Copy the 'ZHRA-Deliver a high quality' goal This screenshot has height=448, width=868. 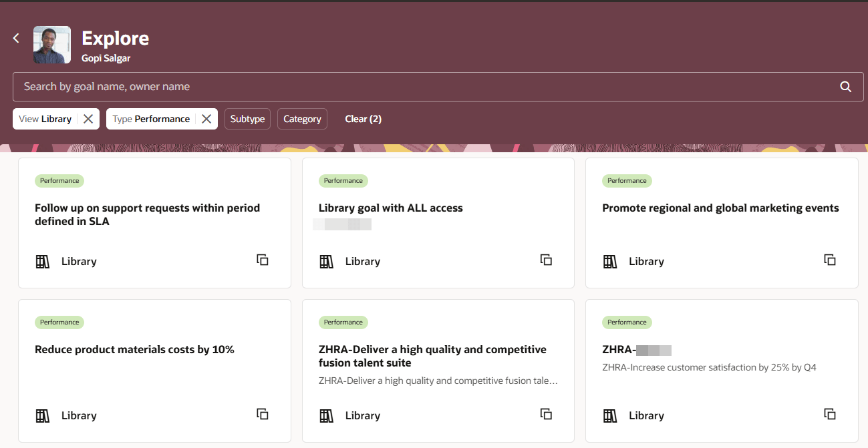point(546,414)
